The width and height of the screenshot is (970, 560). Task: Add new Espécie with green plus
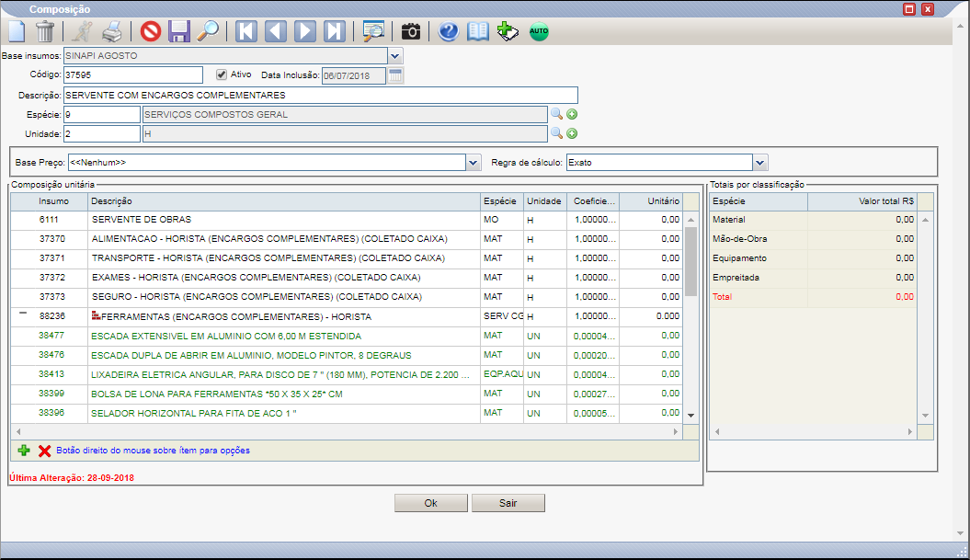tap(572, 114)
